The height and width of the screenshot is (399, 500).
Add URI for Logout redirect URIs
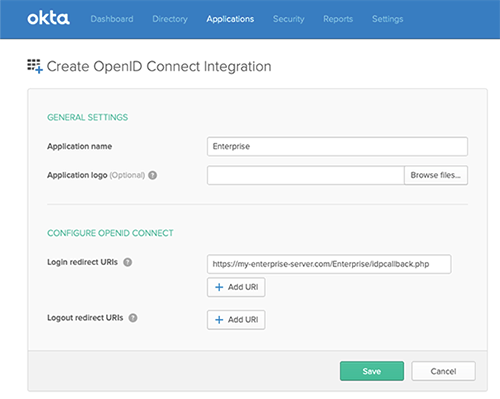click(x=236, y=320)
